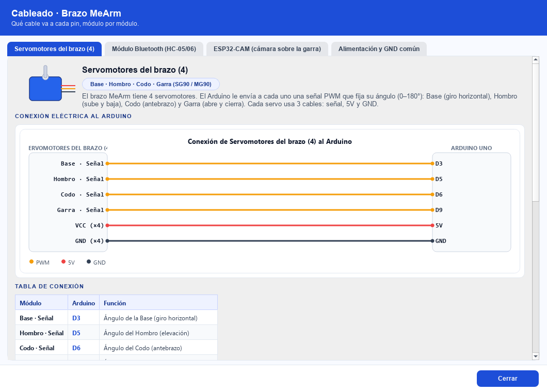Click the Hombro · Señal table cell
The width and height of the screenshot is (547, 392).
pos(41,333)
